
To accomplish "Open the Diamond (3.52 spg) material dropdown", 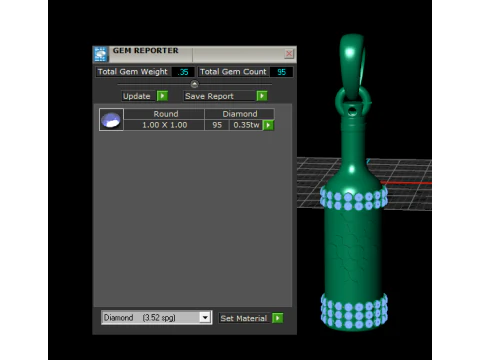I will pos(157,317).
